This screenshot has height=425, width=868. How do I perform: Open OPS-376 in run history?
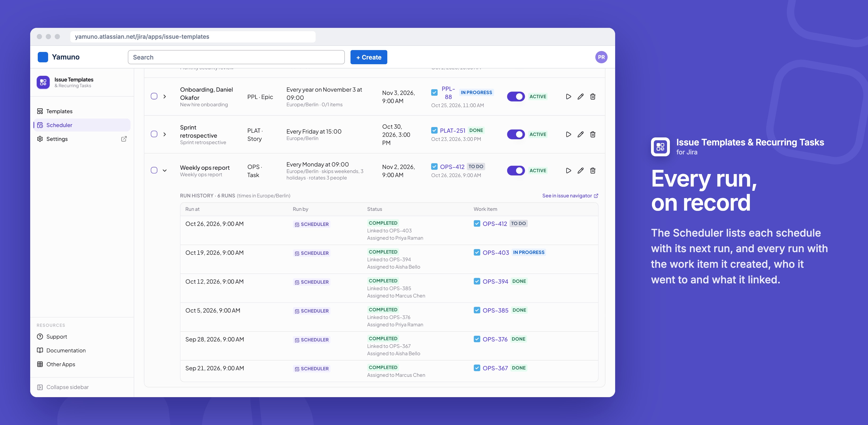click(x=495, y=339)
